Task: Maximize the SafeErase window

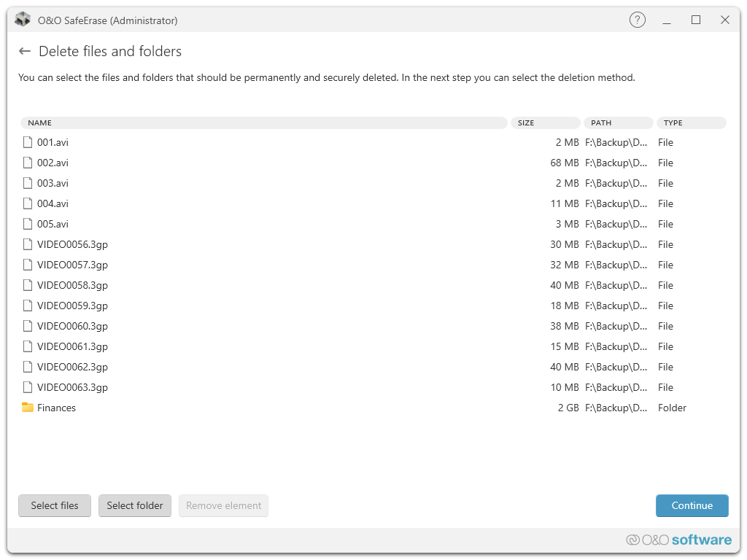Action: (696, 20)
